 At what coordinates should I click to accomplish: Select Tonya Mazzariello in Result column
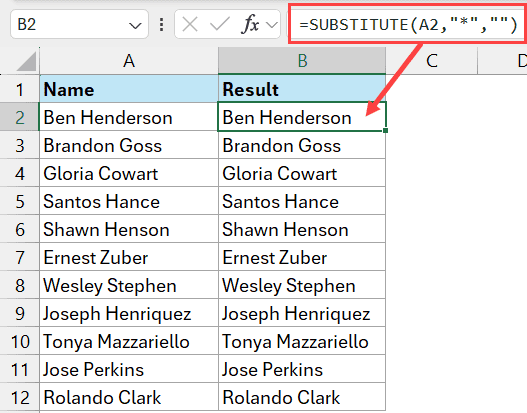pyautogui.click(x=302, y=341)
